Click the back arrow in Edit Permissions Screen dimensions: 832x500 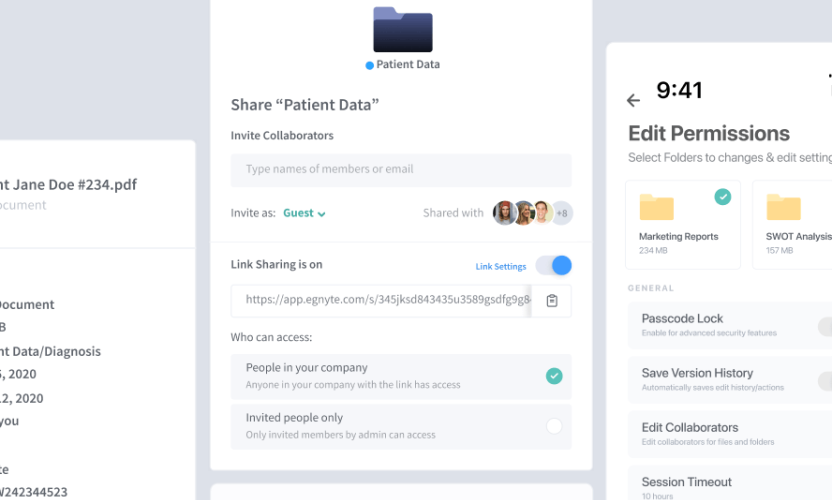633,100
